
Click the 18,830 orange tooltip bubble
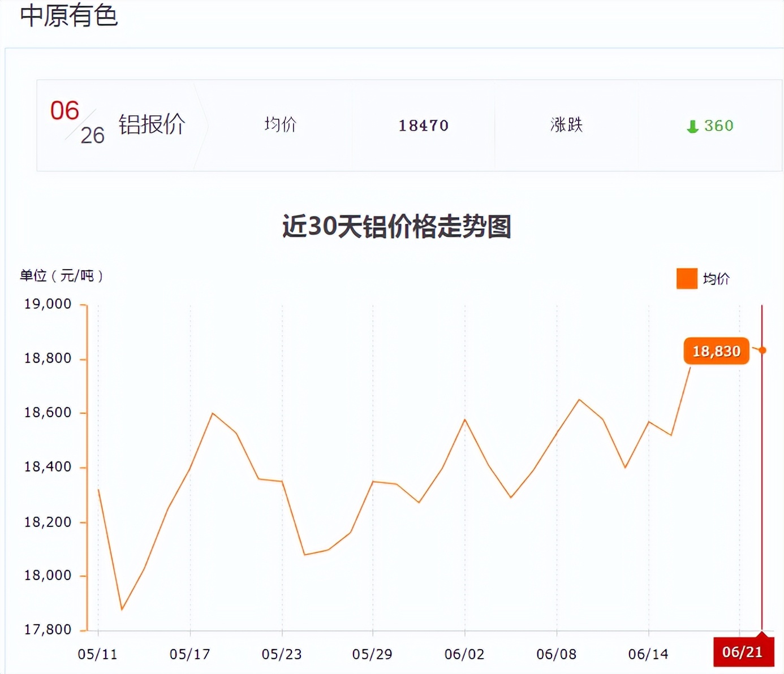tap(716, 351)
